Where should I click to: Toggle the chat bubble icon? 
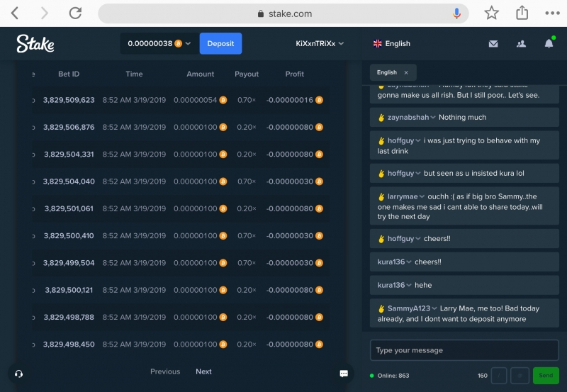pyautogui.click(x=344, y=374)
